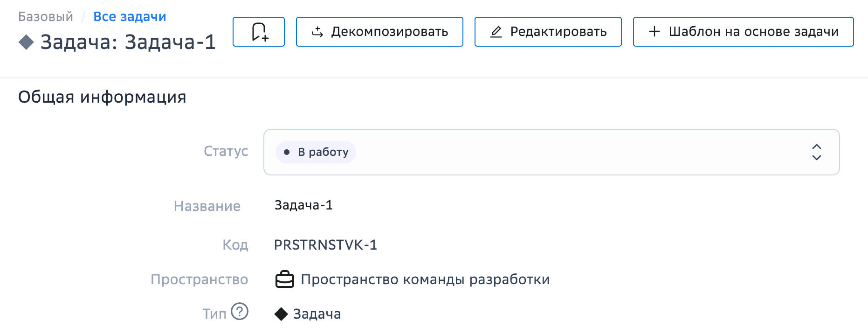
Task: Open the help question mark icon near Тип
Action: pos(239,312)
